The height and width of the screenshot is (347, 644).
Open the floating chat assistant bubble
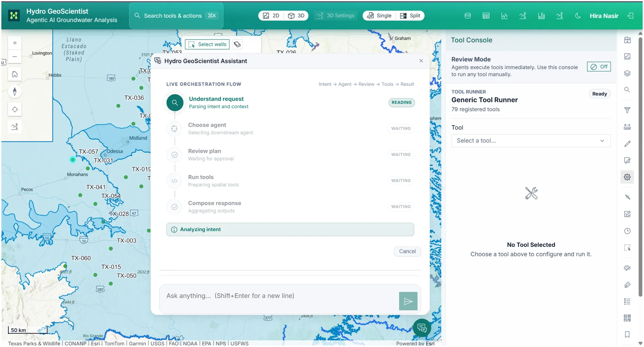pos(422,328)
